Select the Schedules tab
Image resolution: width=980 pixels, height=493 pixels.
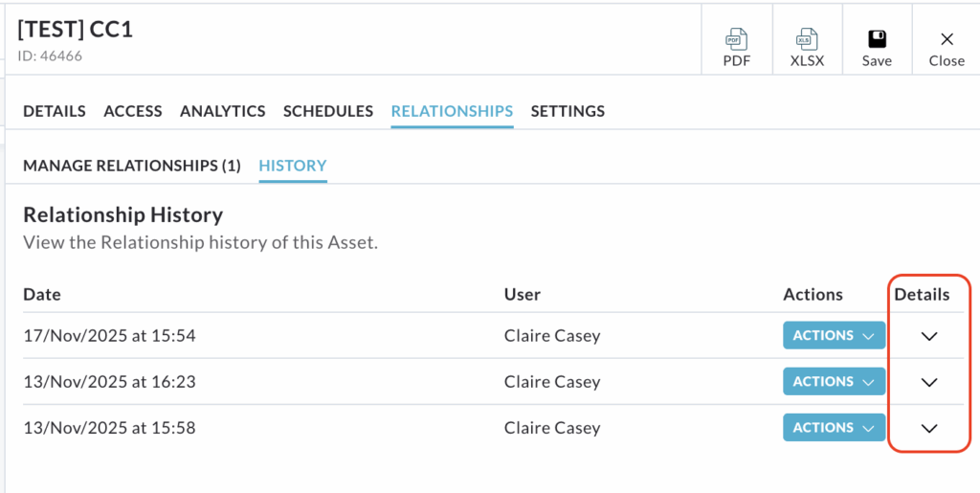click(328, 111)
